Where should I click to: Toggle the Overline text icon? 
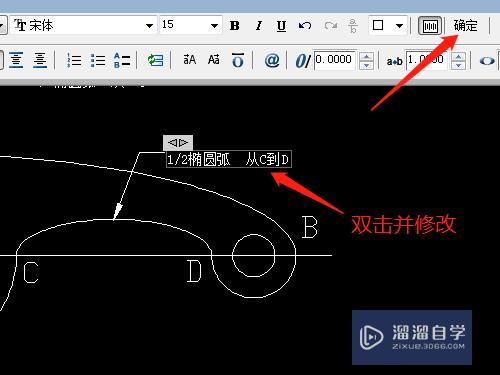pyautogui.click(x=238, y=60)
